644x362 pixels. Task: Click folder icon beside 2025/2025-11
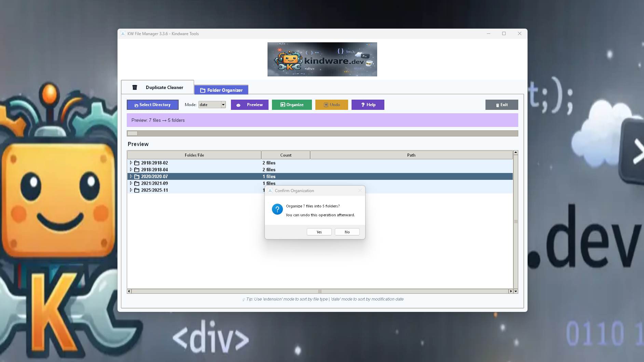tap(137, 190)
